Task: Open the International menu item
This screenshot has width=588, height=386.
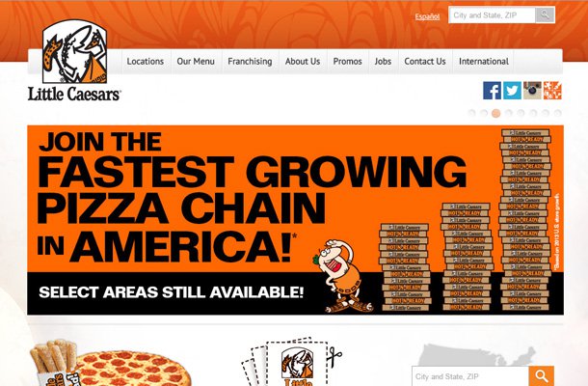Action: pos(484,61)
